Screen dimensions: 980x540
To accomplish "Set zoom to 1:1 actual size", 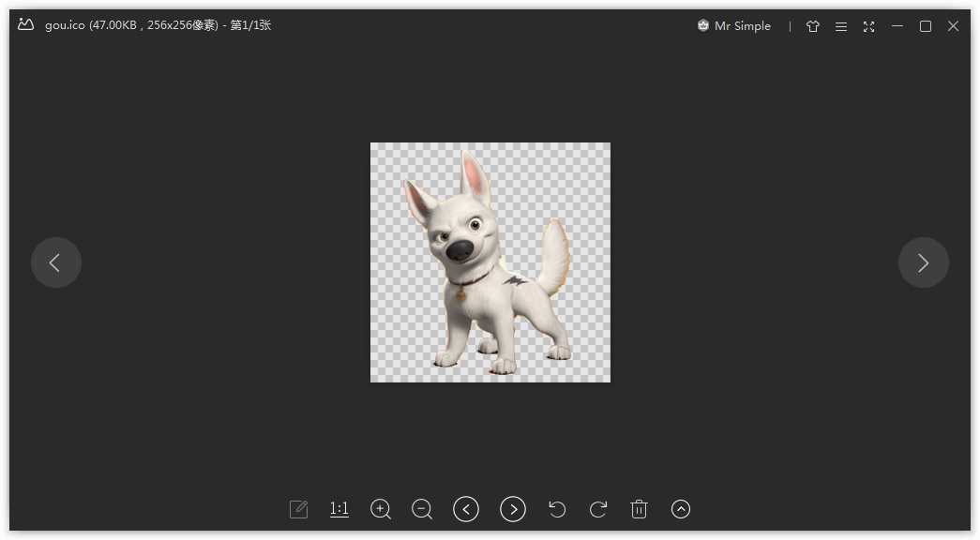I will point(339,509).
